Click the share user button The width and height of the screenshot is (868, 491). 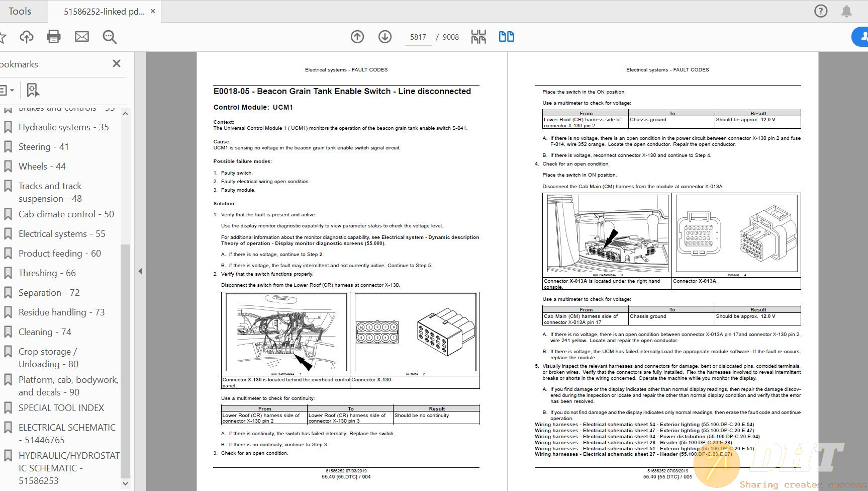click(x=860, y=37)
